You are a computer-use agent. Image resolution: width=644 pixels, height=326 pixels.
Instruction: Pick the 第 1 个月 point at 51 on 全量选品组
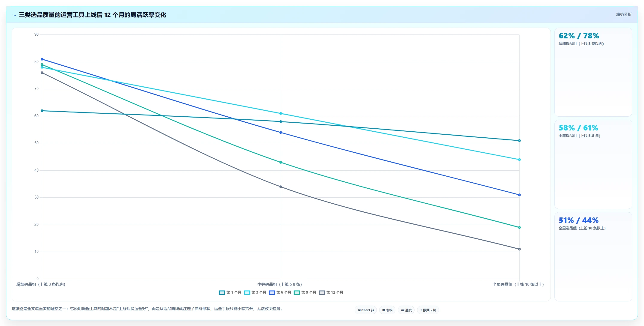(519, 140)
